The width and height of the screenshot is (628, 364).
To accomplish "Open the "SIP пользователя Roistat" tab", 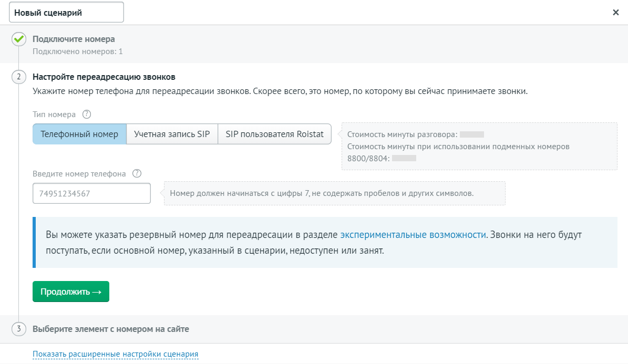I will coord(274,134).
